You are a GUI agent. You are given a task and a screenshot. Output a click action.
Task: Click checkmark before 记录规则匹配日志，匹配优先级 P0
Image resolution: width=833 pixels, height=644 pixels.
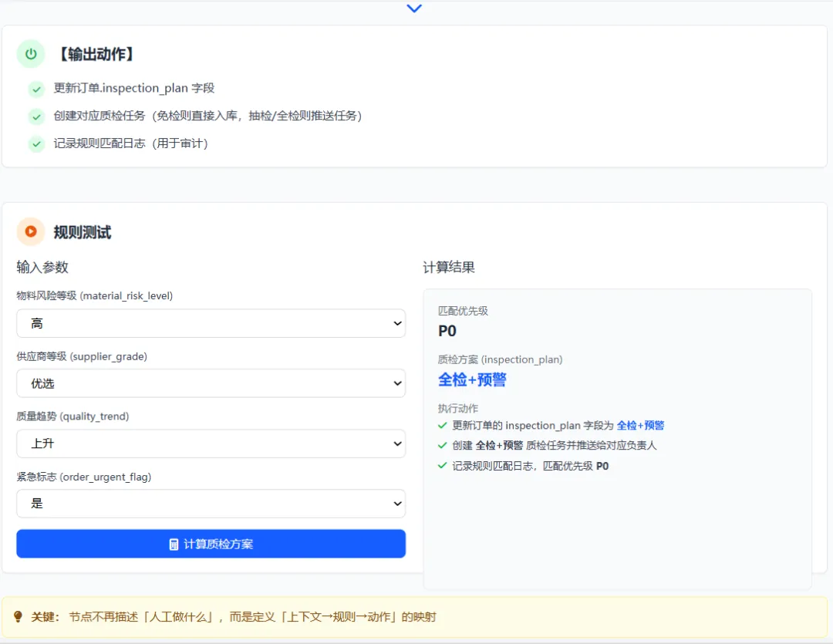pos(442,466)
